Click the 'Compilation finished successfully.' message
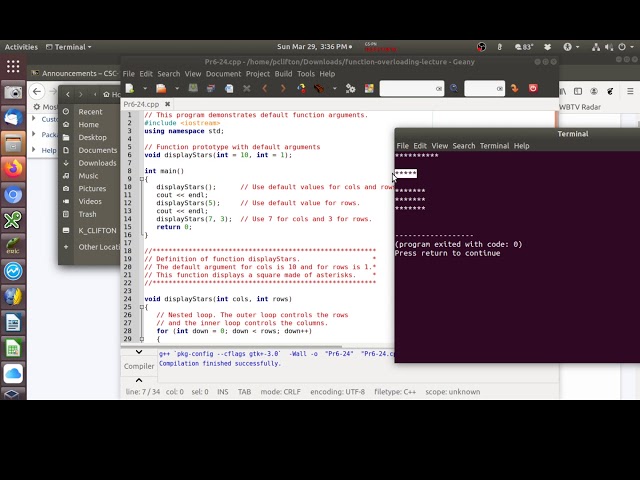Viewport: 640px width, 480px height. (x=220, y=363)
